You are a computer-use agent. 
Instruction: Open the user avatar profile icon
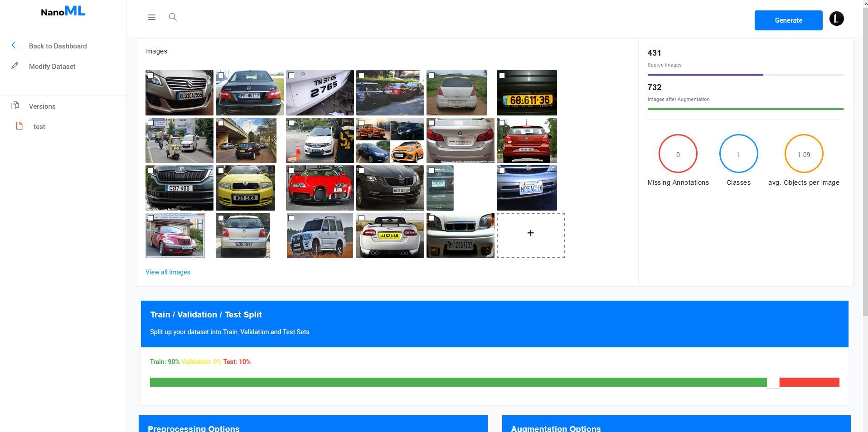(836, 19)
